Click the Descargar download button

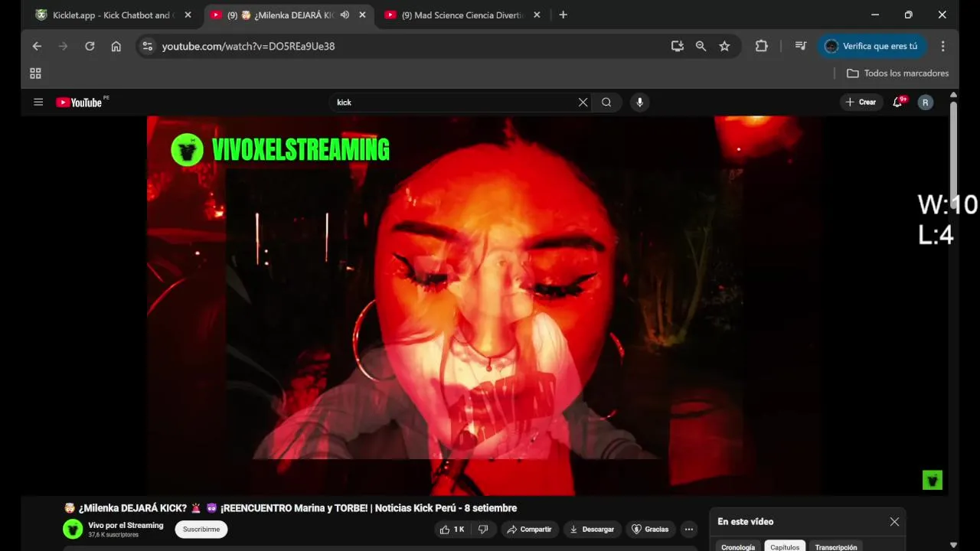(x=592, y=530)
